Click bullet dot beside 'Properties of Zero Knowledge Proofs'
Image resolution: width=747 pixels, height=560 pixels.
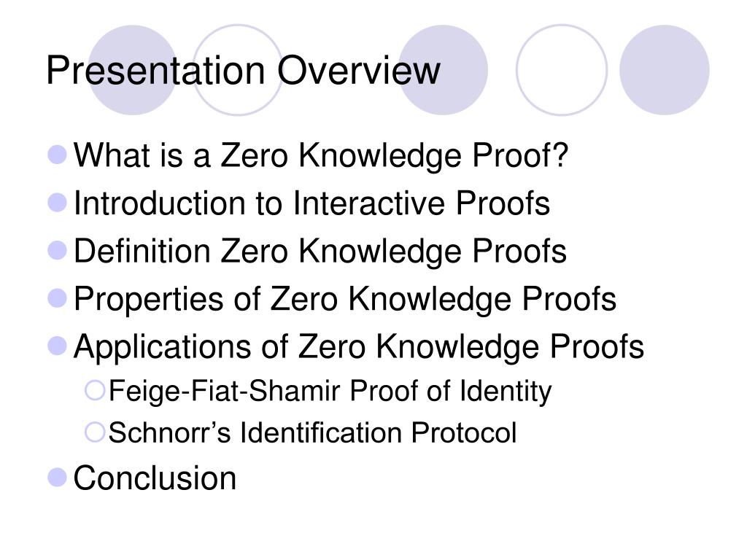pos(58,298)
